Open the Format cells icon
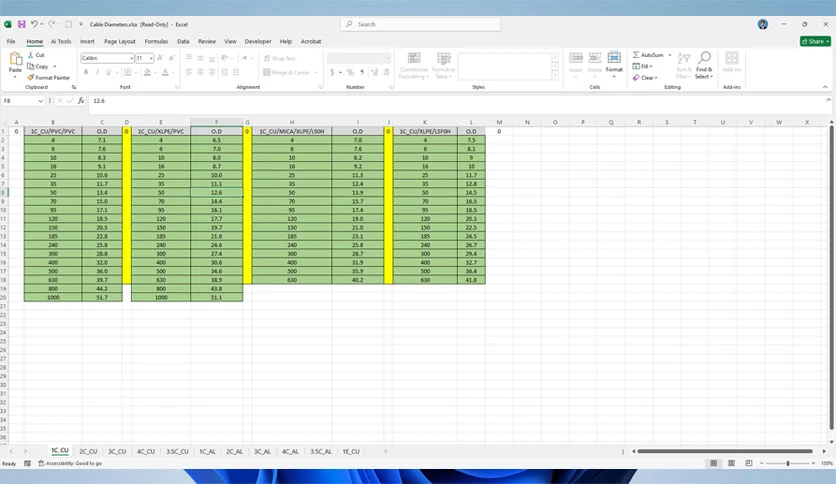 click(614, 58)
